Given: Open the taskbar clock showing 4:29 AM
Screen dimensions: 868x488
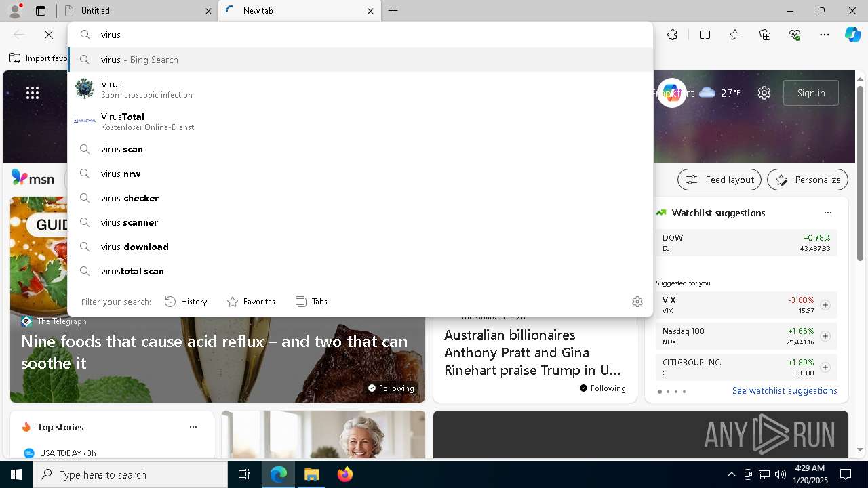Looking at the screenshot, I should pos(809,474).
